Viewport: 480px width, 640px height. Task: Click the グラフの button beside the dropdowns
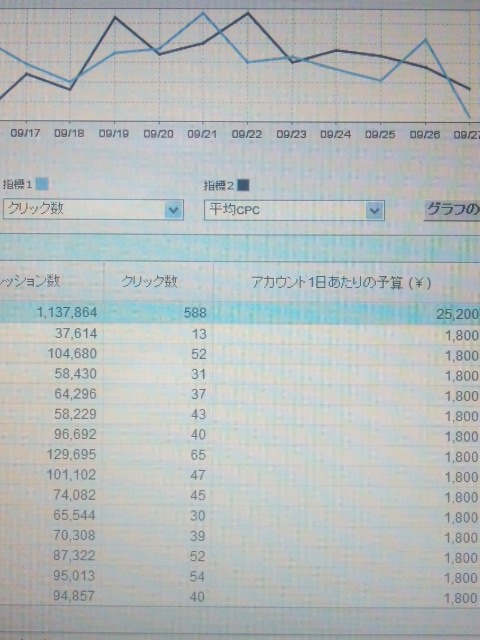(452, 211)
